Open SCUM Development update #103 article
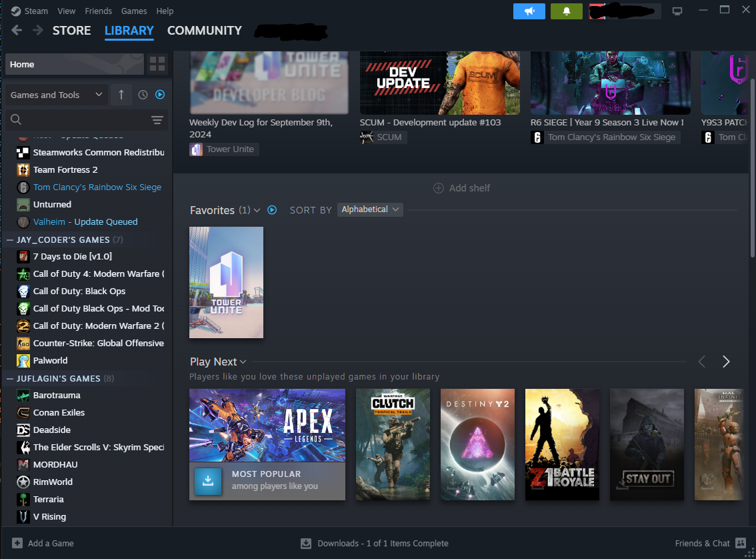The image size is (756, 559). pyautogui.click(x=430, y=123)
